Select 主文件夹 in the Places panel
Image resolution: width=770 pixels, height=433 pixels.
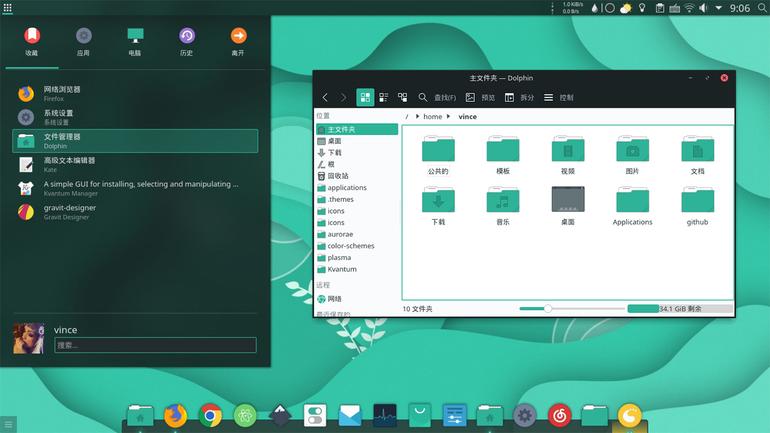(357, 130)
